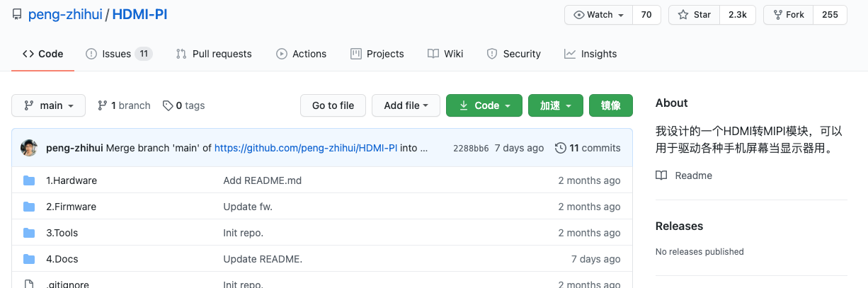868x288 pixels.
Task: Open the Add README.md commit message
Action: (x=263, y=180)
